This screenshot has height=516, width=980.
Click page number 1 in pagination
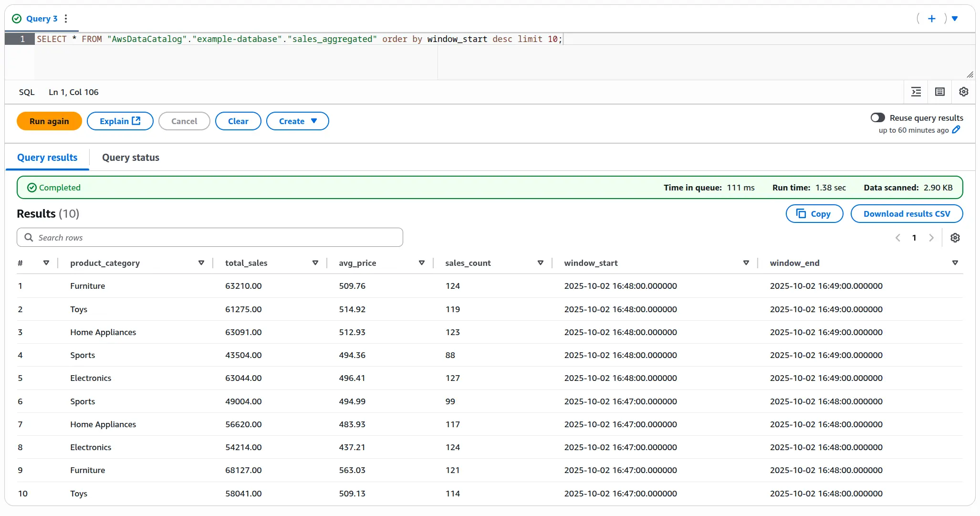(x=914, y=238)
